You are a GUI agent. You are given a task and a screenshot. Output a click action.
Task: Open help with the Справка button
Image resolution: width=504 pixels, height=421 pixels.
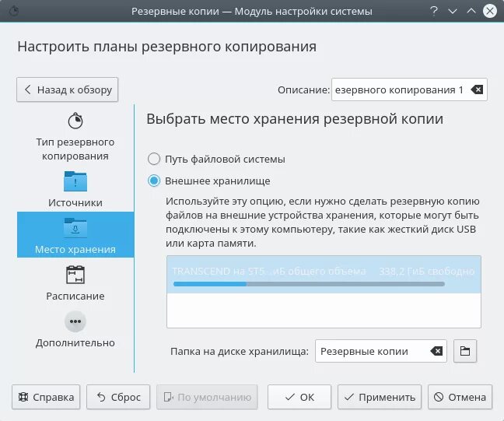pyautogui.click(x=46, y=397)
